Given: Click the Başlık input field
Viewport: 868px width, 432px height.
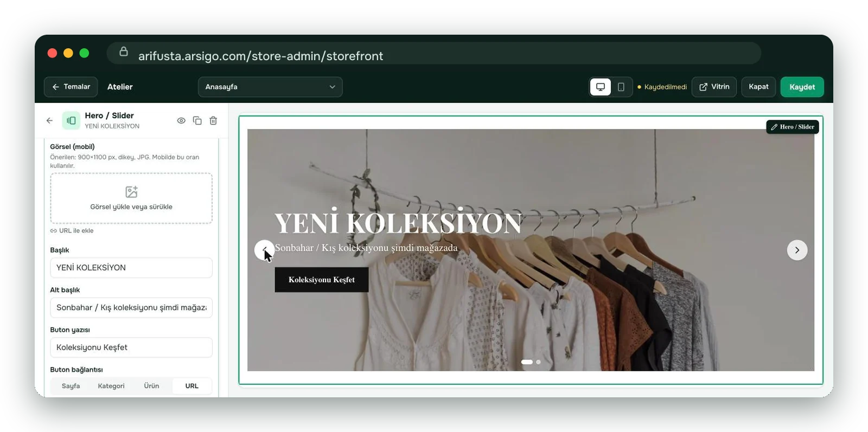Looking at the screenshot, I should [x=131, y=268].
